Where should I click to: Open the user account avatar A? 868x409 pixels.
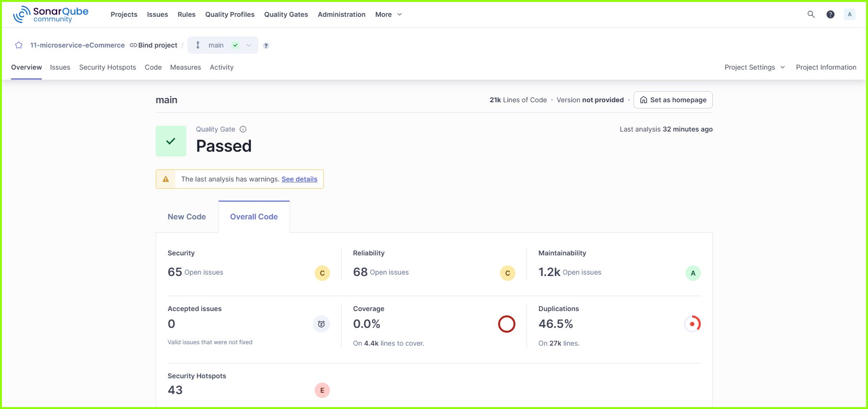click(849, 14)
